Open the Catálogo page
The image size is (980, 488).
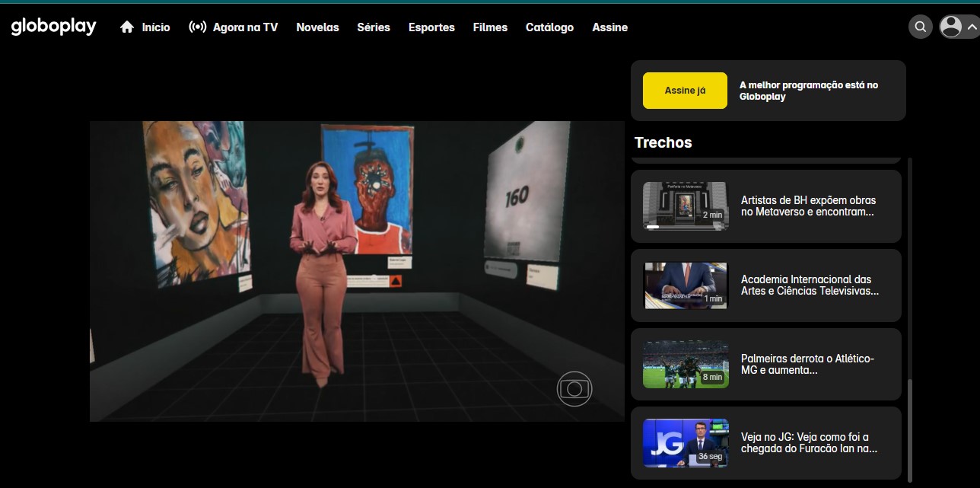tap(549, 27)
